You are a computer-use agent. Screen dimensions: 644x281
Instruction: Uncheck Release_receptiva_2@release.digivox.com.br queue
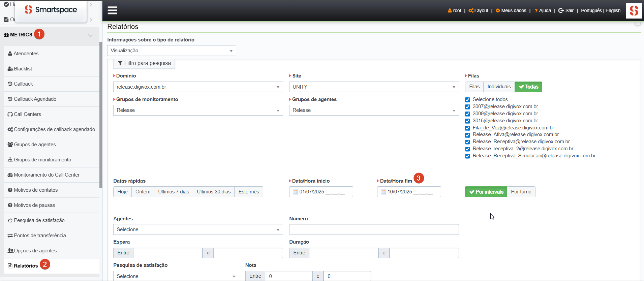point(467,149)
